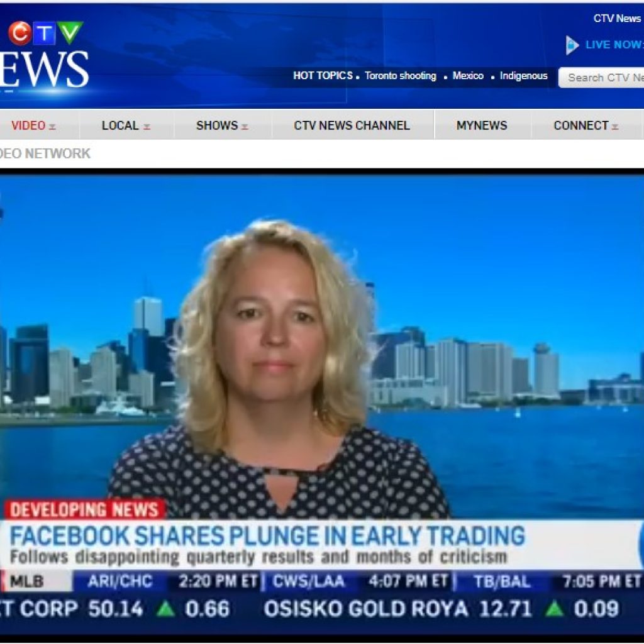Click the Hot Topics label
644x644 pixels.
click(323, 75)
